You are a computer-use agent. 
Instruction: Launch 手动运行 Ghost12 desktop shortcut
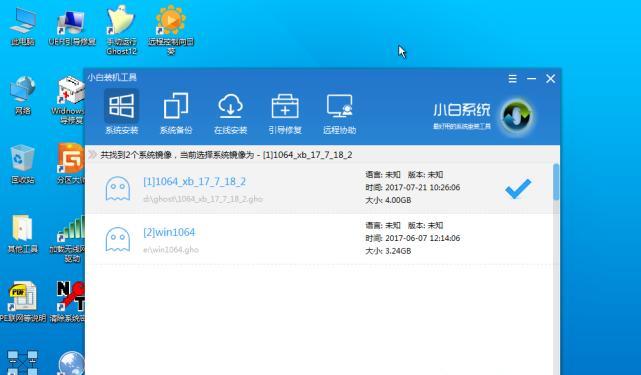pyautogui.click(x=121, y=29)
